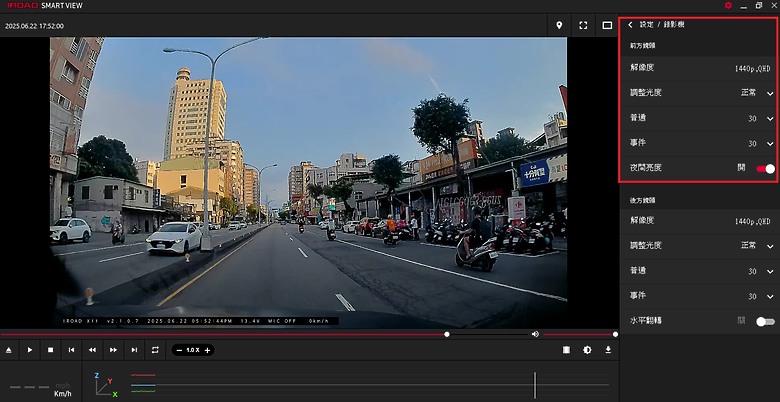Minimize the IROAD Smart View window

744,5
